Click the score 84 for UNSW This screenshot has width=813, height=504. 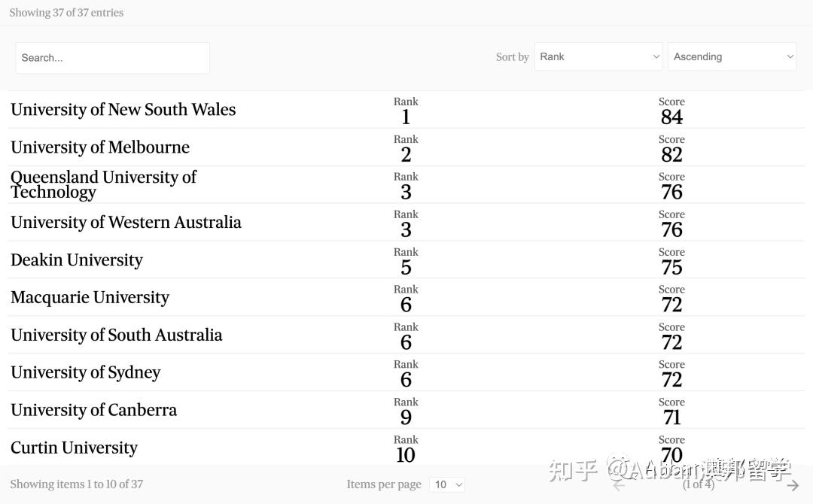click(x=671, y=117)
